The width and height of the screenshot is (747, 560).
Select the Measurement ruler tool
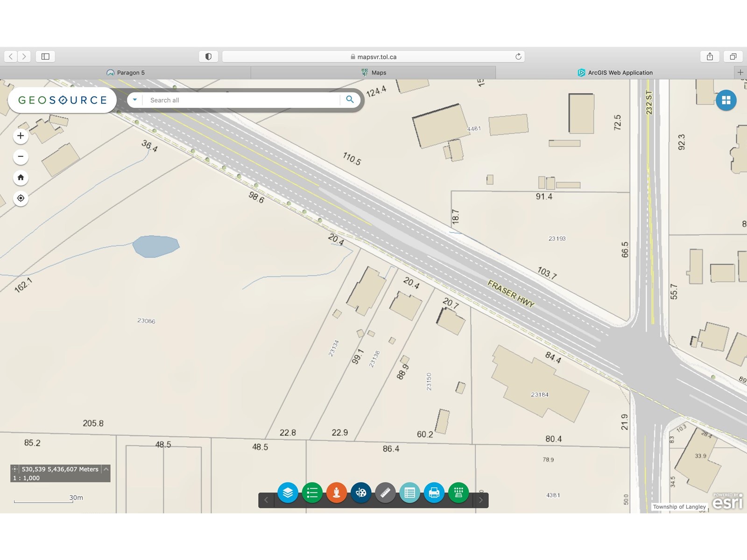(385, 493)
